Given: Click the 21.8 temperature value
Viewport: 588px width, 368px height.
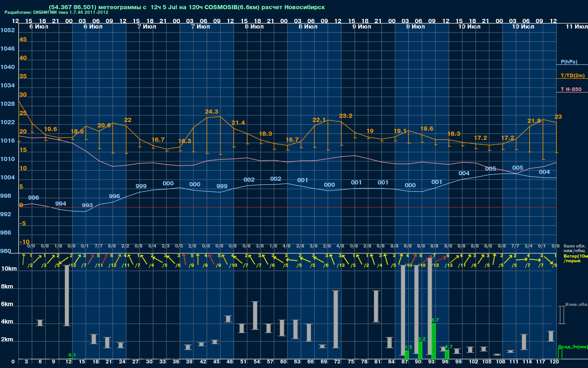Looking at the screenshot, I should (x=534, y=121).
